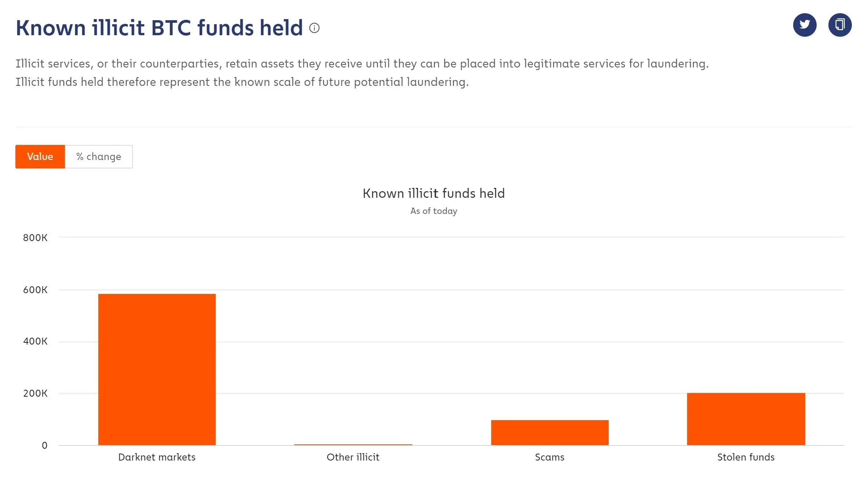Switch to the Value view

[x=40, y=157]
